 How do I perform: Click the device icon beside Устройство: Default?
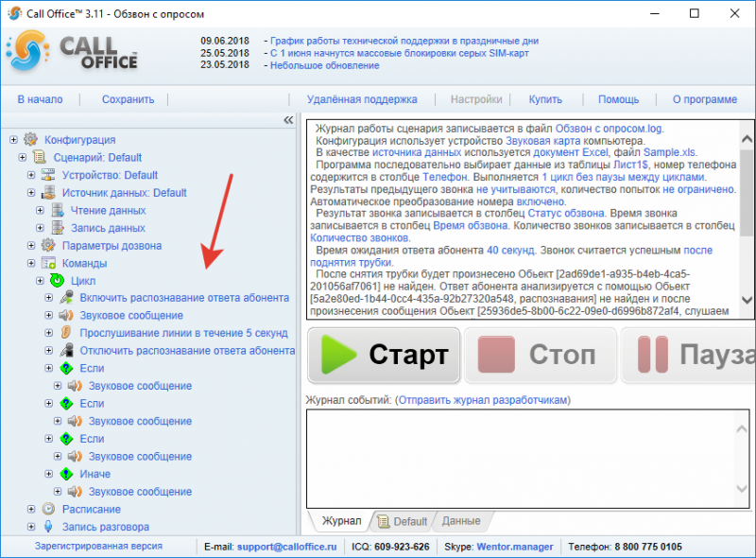pos(48,175)
